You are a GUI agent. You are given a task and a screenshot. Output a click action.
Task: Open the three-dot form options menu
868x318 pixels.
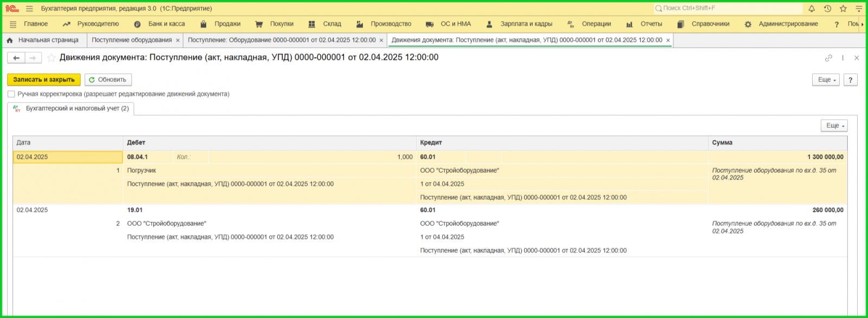pos(843,58)
